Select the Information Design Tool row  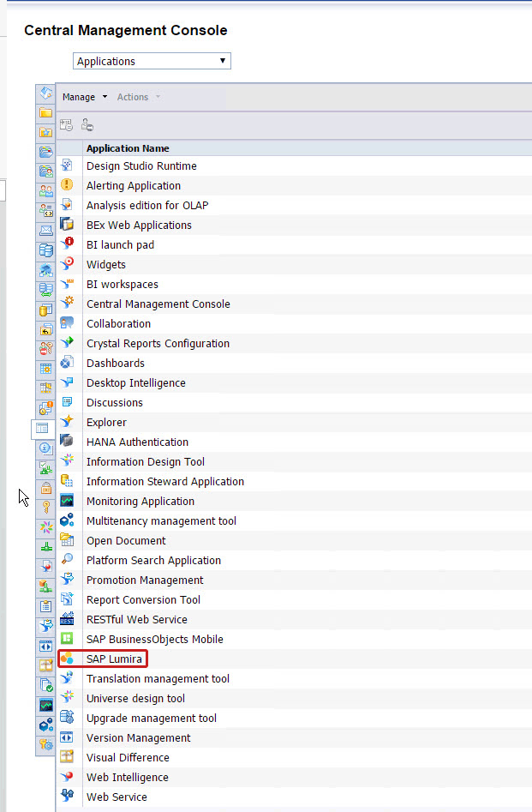pyautogui.click(x=145, y=462)
